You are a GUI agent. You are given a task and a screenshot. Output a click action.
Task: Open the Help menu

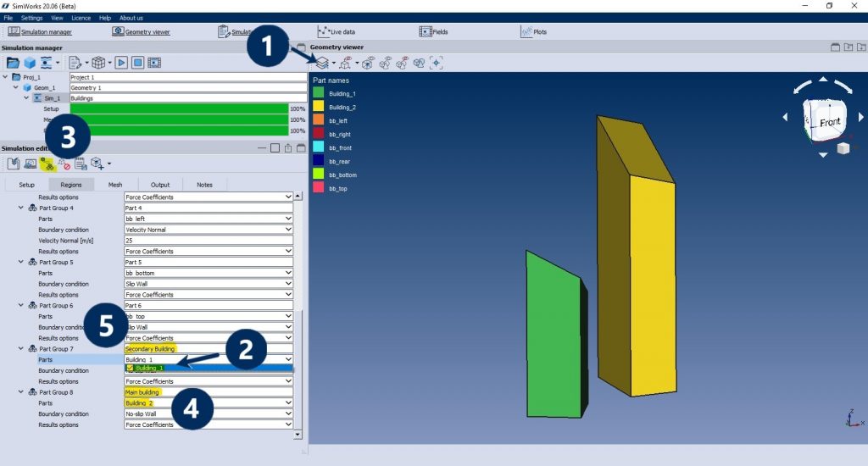point(105,18)
